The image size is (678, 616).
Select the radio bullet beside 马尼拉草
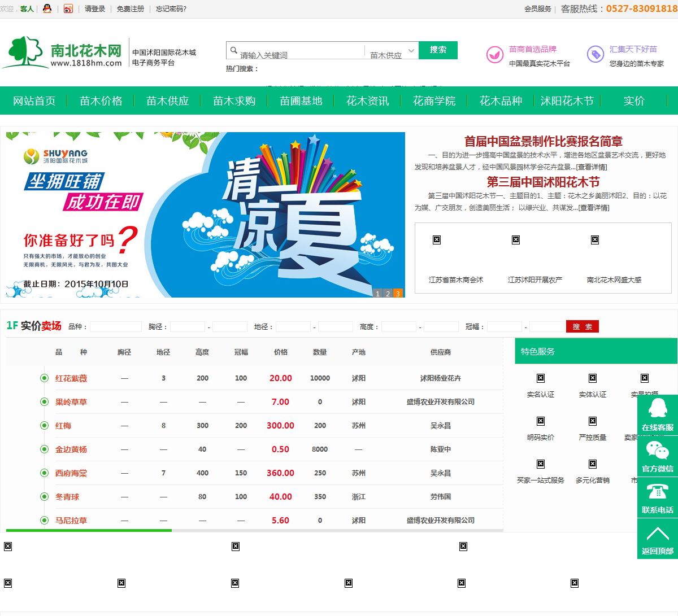[44, 521]
